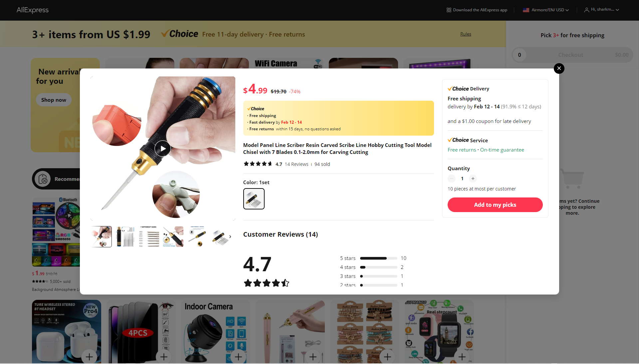Add the Indoor Camera item with plus icon
Viewport: 639px width, 364px height.
(x=238, y=357)
